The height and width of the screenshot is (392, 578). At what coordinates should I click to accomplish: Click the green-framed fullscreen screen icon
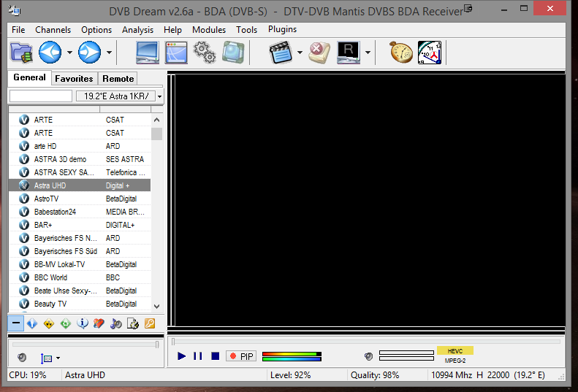[233, 53]
